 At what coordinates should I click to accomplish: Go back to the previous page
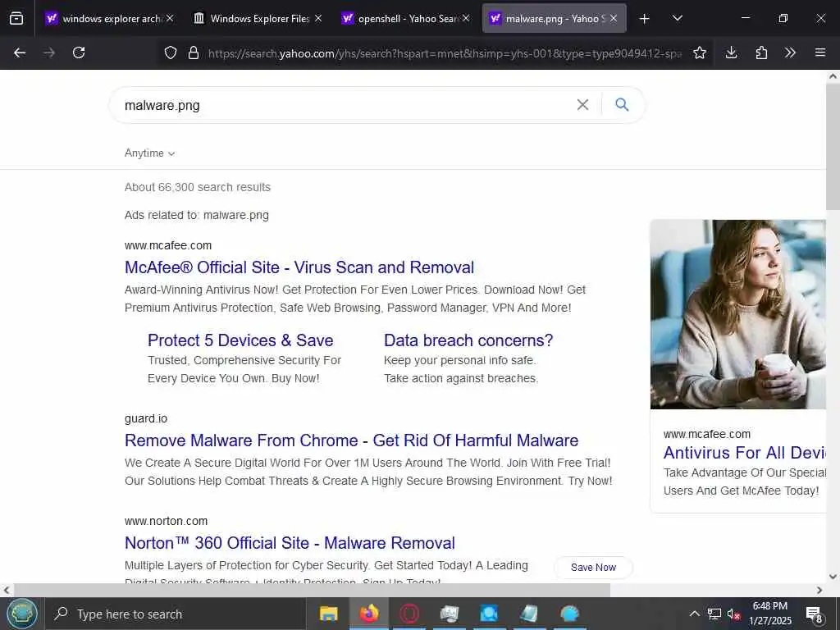click(20, 52)
